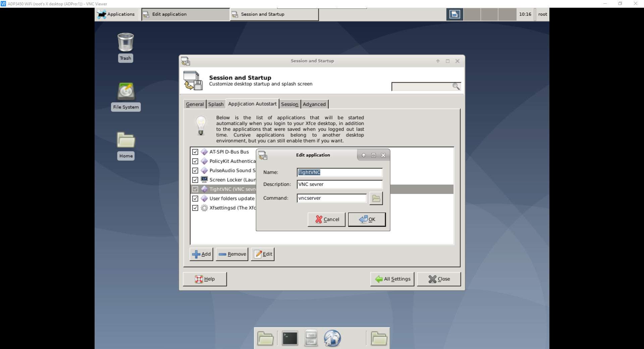Open the file manager dock launcher
This screenshot has height=349, width=644.
point(265,338)
